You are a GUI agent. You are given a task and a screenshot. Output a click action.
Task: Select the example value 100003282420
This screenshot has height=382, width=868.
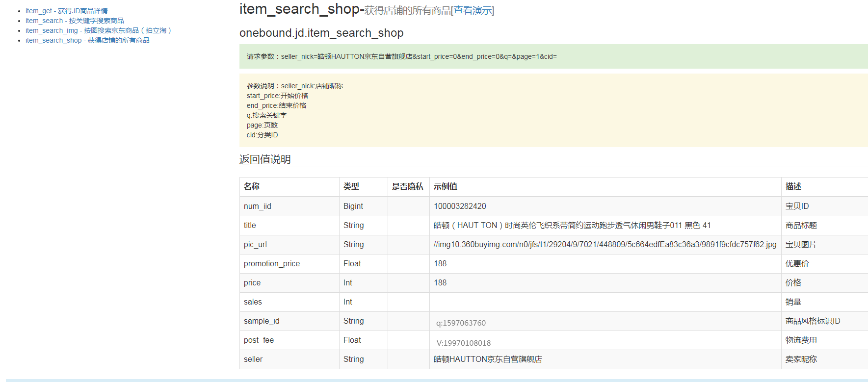460,206
